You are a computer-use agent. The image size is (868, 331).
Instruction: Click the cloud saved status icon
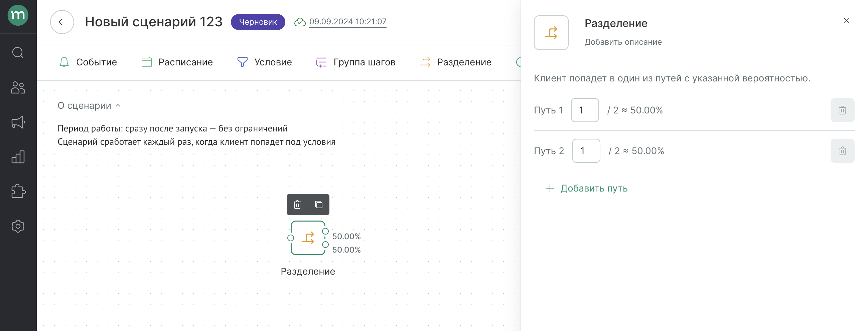coord(300,22)
